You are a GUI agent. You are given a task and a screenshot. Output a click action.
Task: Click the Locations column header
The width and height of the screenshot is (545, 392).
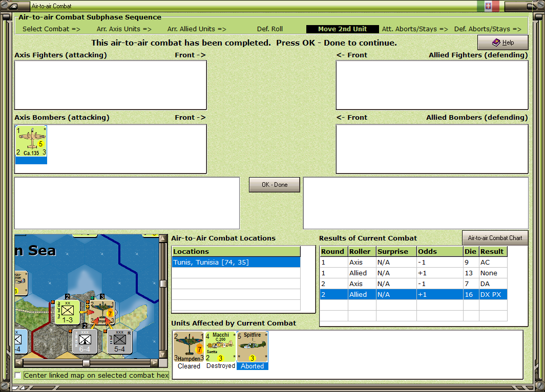pos(236,251)
